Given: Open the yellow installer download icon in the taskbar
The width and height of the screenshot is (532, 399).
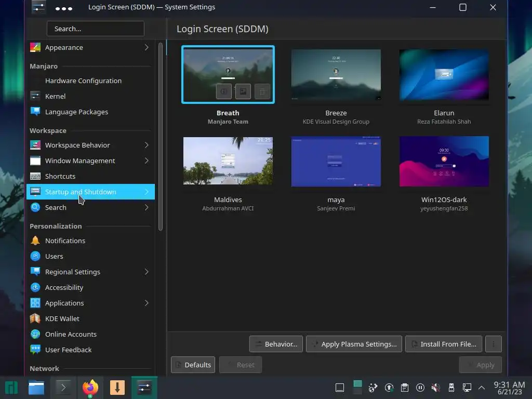Looking at the screenshot, I should click(x=117, y=388).
